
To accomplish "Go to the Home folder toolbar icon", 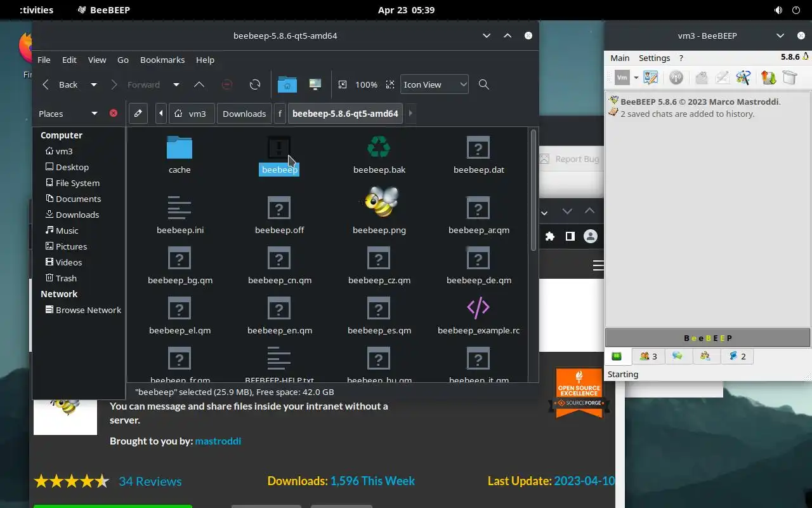I will [x=287, y=84].
